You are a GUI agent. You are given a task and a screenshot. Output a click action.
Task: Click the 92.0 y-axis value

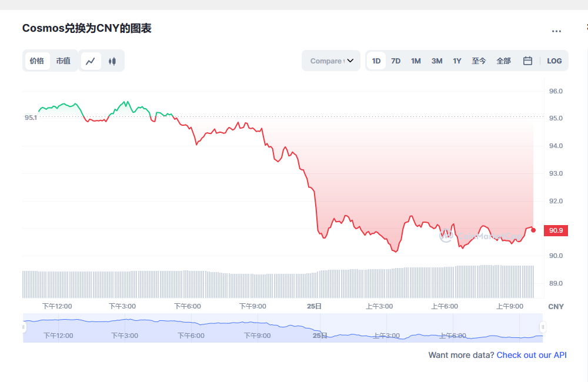click(x=556, y=201)
